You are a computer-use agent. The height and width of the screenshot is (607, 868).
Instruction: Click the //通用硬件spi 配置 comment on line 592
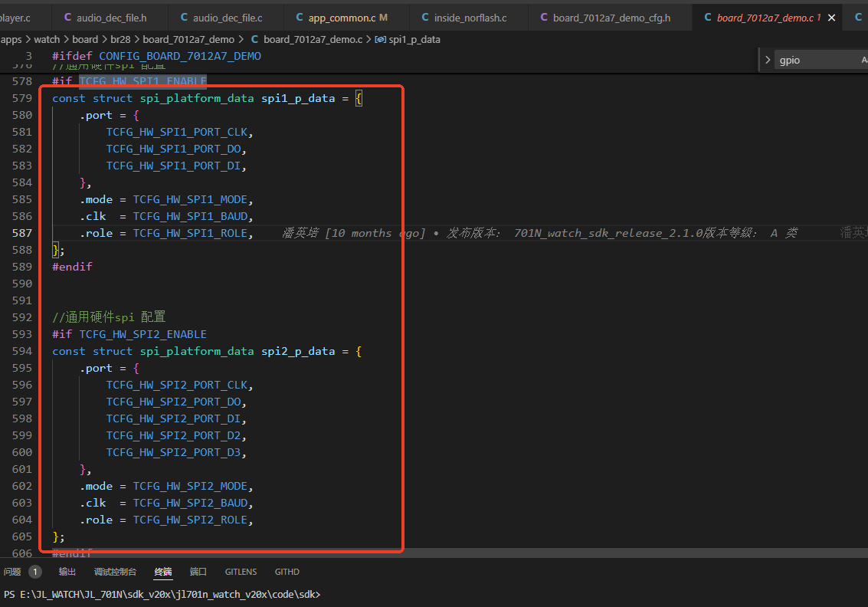(109, 317)
